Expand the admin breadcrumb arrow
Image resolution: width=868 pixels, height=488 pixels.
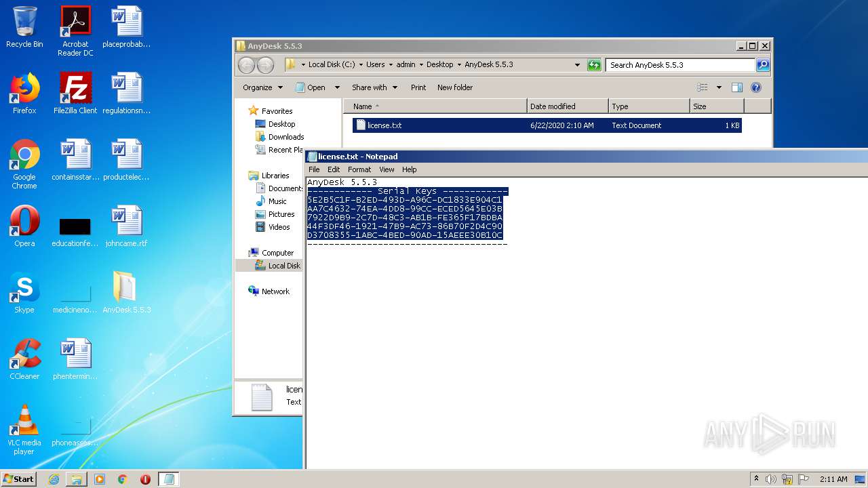(x=421, y=65)
